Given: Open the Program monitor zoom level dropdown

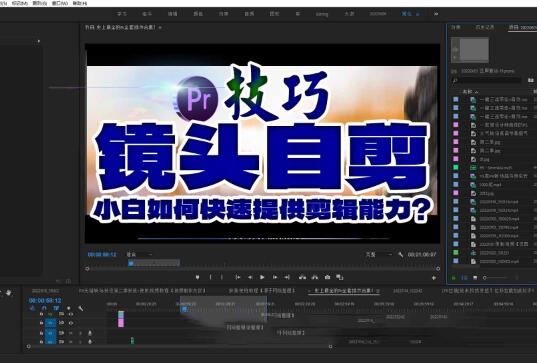Looking at the screenshot, I should tap(139, 254).
